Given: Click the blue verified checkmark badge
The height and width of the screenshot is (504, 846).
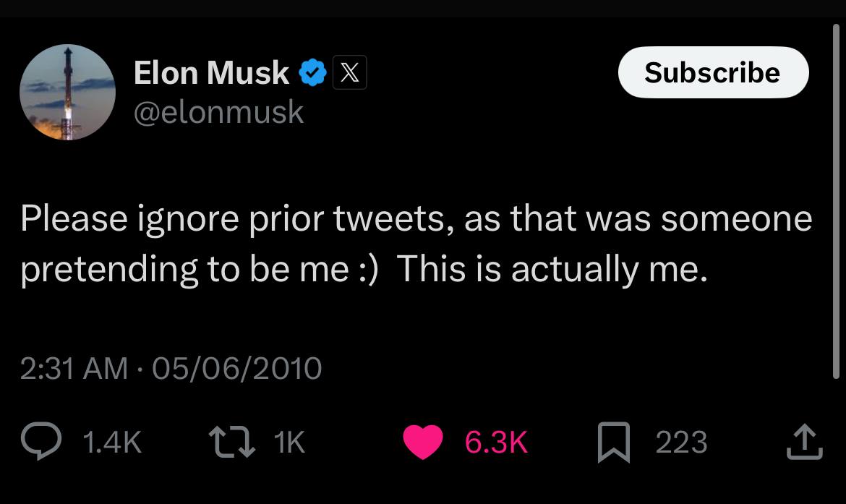Looking at the screenshot, I should tap(313, 72).
